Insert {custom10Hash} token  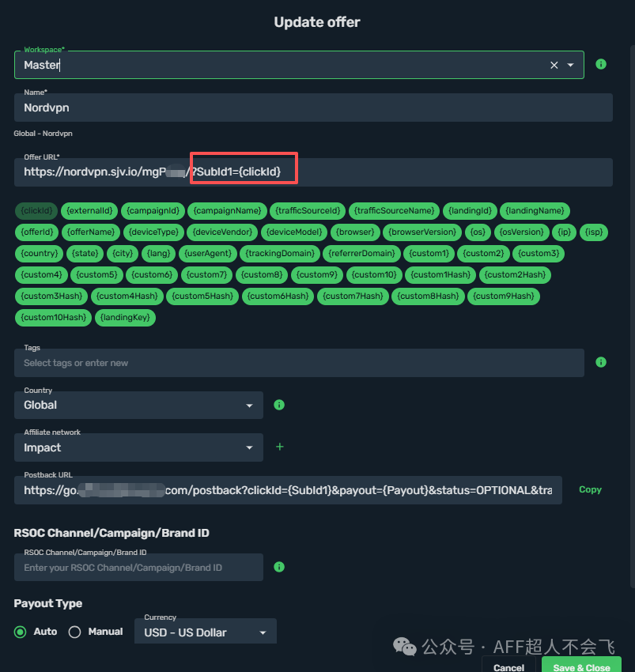click(x=53, y=318)
